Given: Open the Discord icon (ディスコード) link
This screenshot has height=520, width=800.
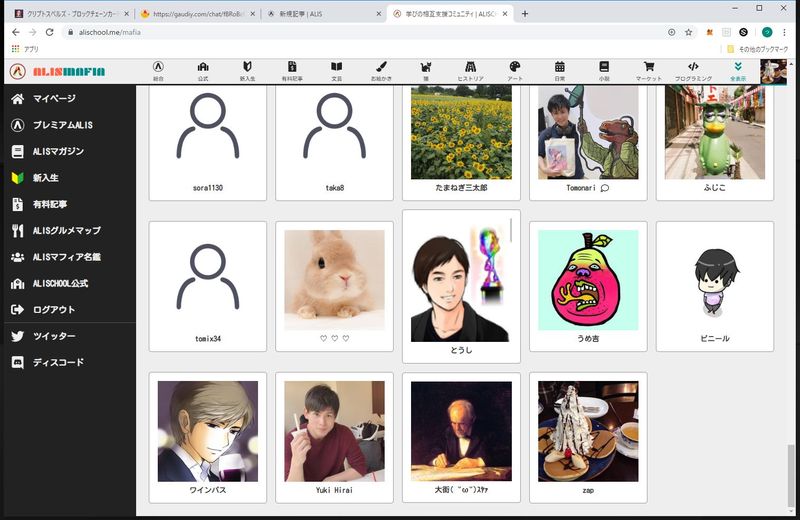Looking at the screenshot, I should pyautogui.click(x=17, y=363).
